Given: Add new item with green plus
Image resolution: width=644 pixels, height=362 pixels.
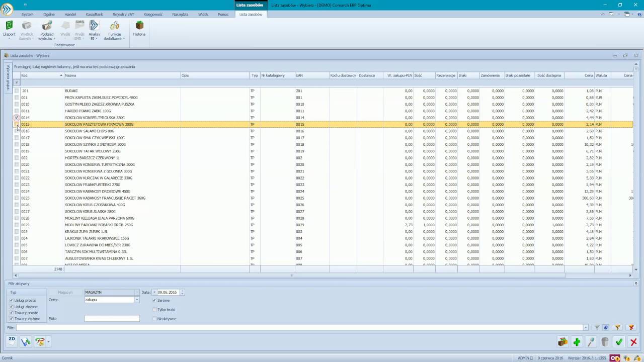Looking at the screenshot, I should pyautogui.click(x=577, y=342).
